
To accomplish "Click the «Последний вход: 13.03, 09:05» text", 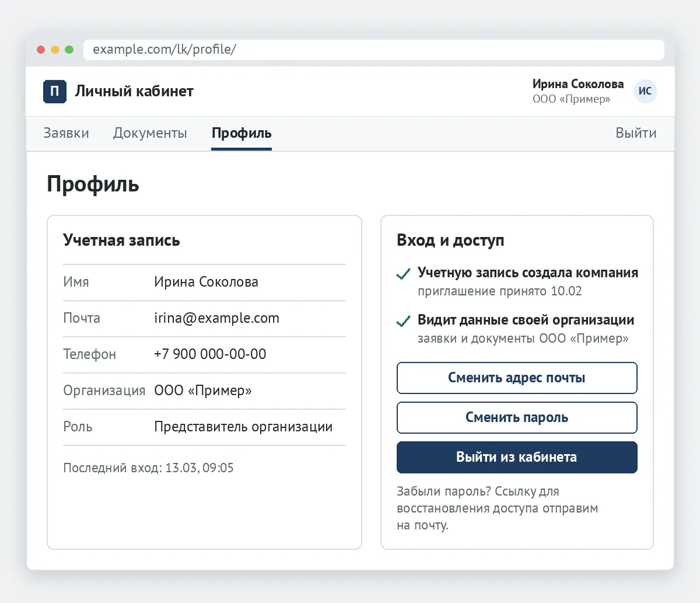I will click(148, 468).
